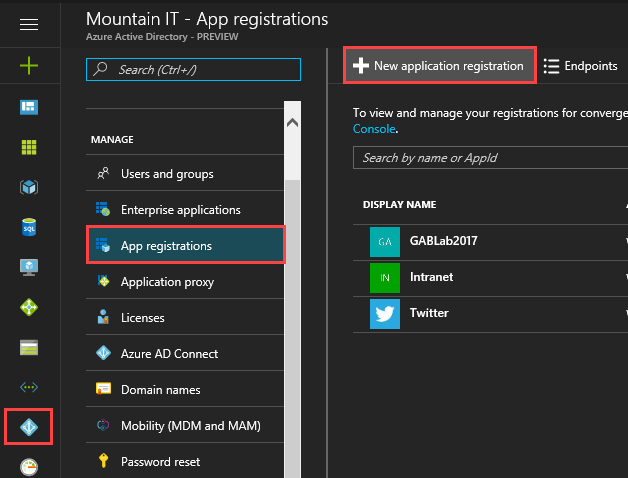Open Users and groups menu item
The height and width of the screenshot is (478, 628).
click(x=167, y=174)
